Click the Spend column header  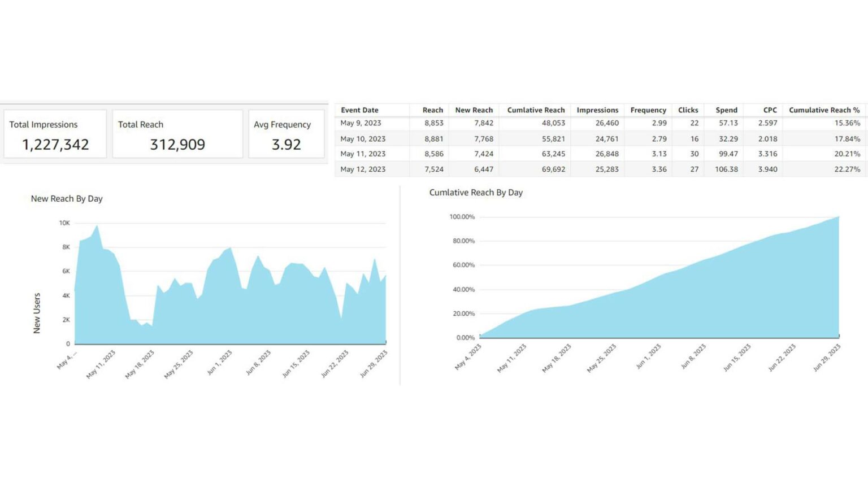[726, 110]
